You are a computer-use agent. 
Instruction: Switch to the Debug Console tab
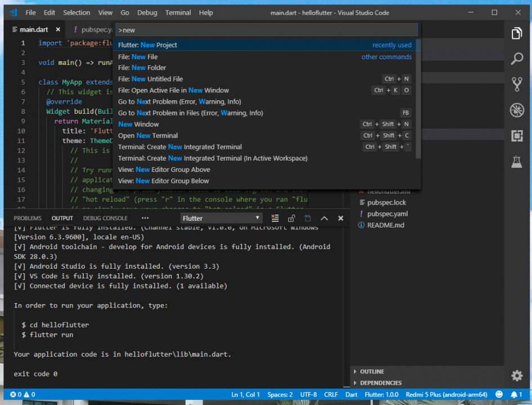(105, 218)
